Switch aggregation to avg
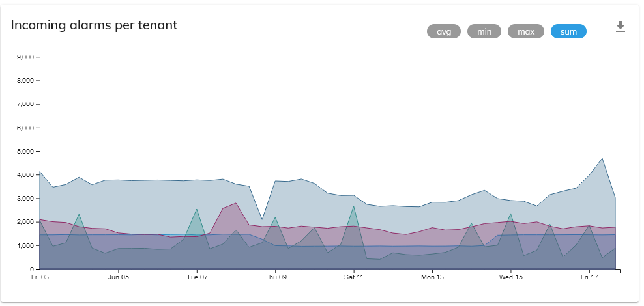Screen dimensions: 644x306 444,31
